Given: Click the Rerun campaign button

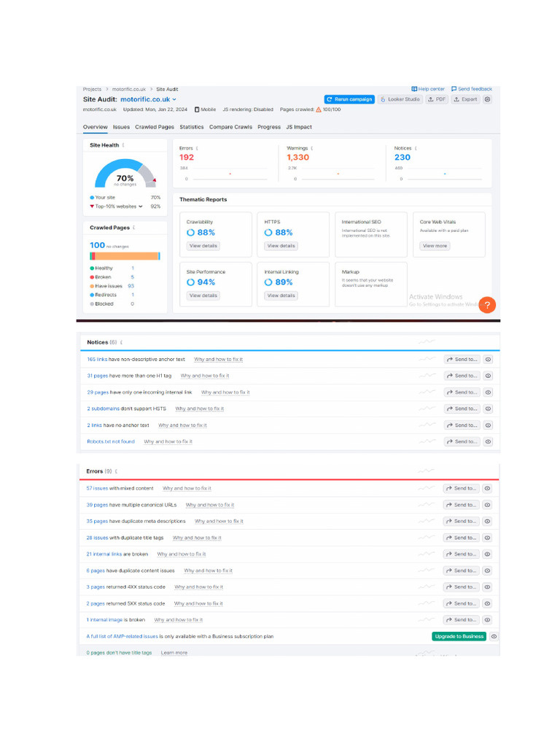Looking at the screenshot, I should pos(349,99).
